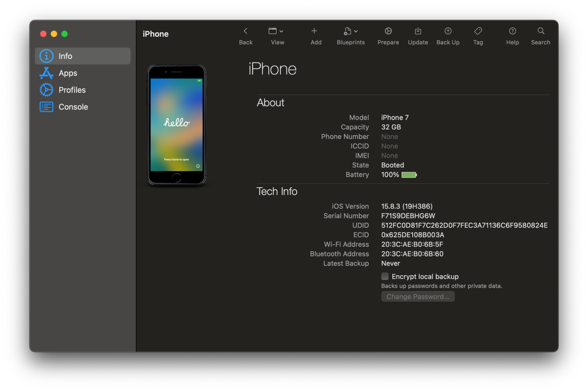Click the About section heading

(x=270, y=103)
